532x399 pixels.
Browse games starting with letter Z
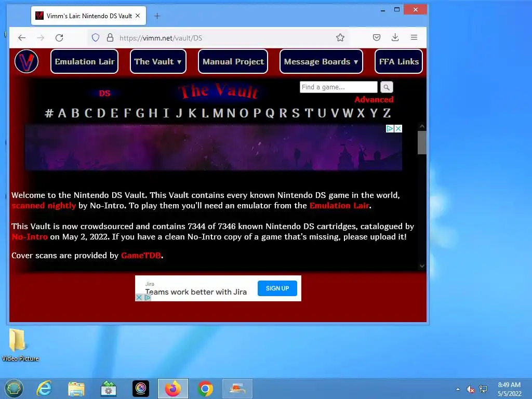point(387,113)
